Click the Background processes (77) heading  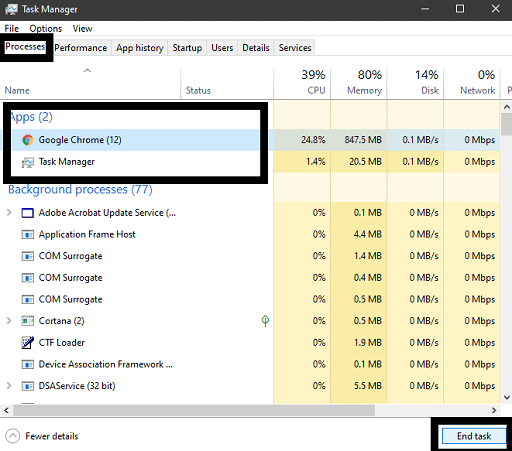click(x=80, y=190)
